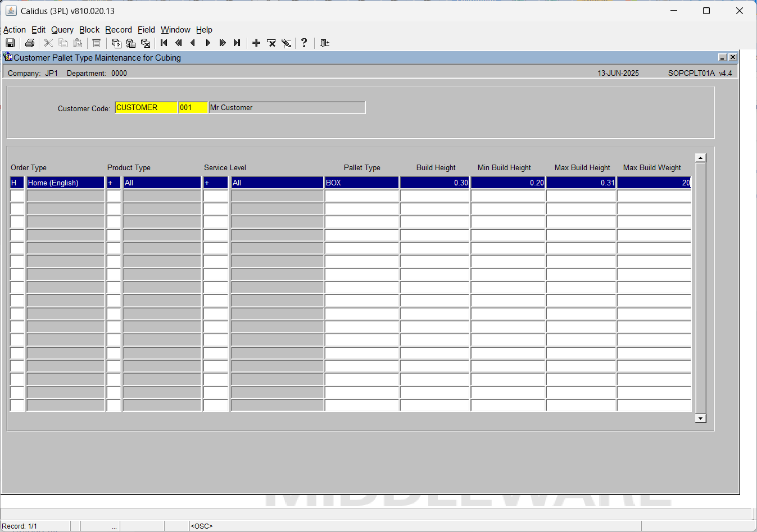Jump to first record using toolbar arrow
Screen dimensions: 757x532
pyautogui.click(x=164, y=43)
